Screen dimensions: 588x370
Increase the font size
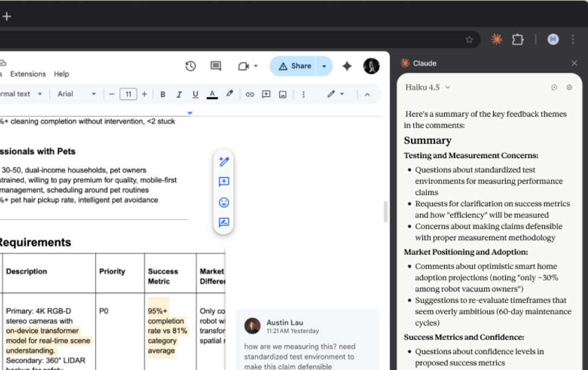(144, 94)
